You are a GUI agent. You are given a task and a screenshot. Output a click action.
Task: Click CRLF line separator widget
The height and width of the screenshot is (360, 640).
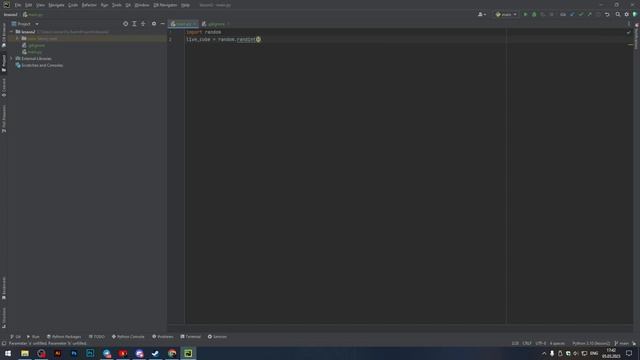[527, 343]
